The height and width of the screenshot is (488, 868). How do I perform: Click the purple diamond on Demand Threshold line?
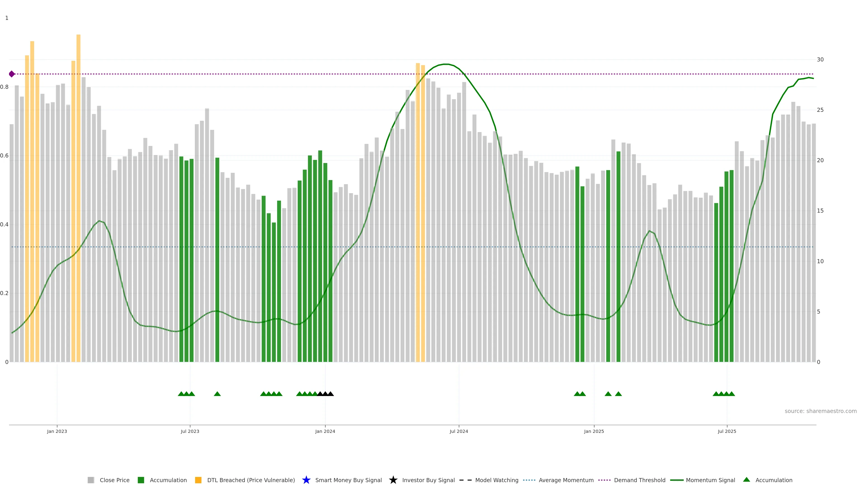(x=12, y=74)
